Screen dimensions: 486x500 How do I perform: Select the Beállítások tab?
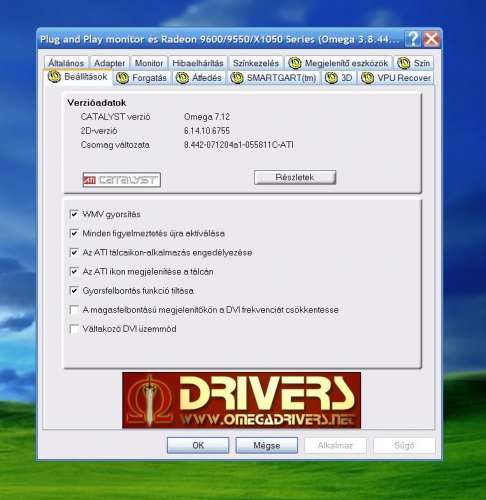78,77
